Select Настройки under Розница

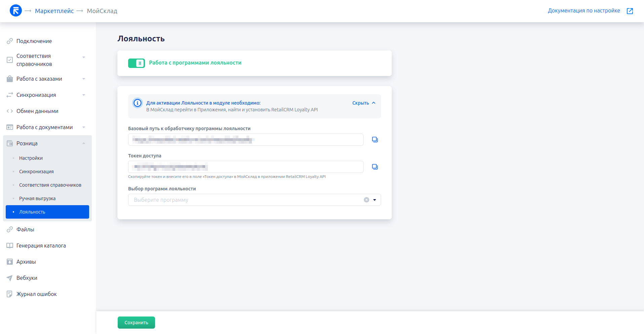(x=31, y=158)
